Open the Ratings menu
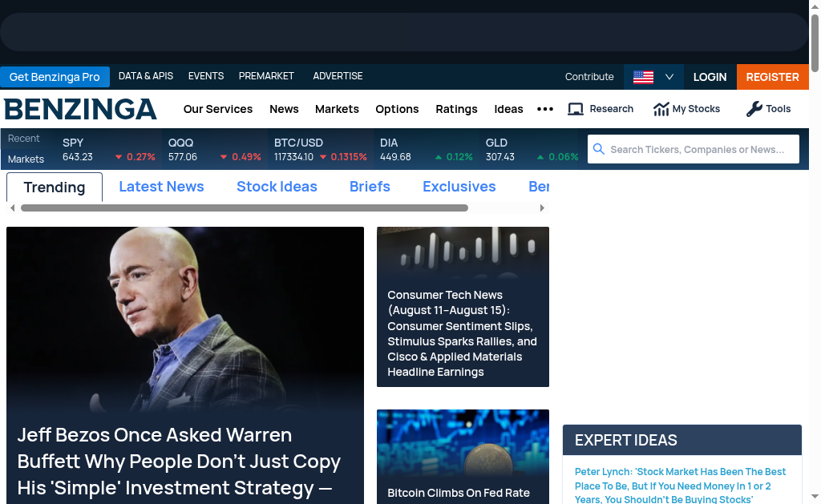Viewport: 821px width, 504px height. click(x=456, y=109)
